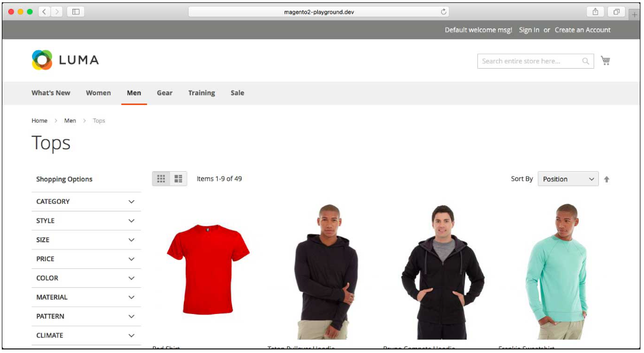Screen dimensions: 644x353
Task: Expand the COLOR filter option
Action: tap(86, 278)
